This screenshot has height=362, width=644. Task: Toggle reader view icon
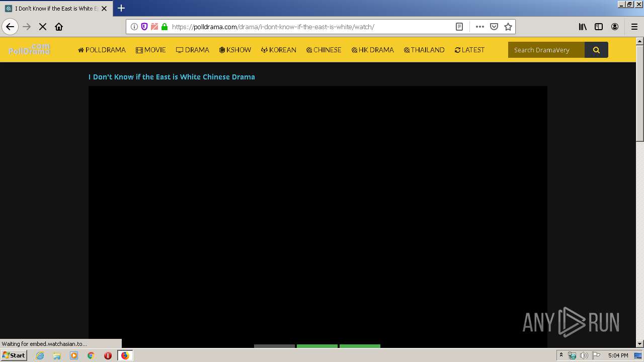click(459, 27)
